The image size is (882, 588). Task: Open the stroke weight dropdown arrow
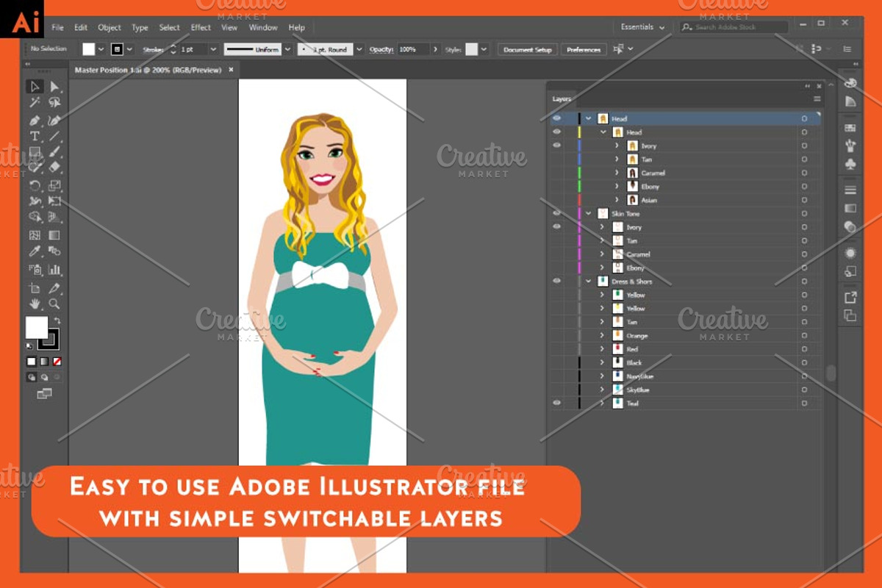(213, 49)
